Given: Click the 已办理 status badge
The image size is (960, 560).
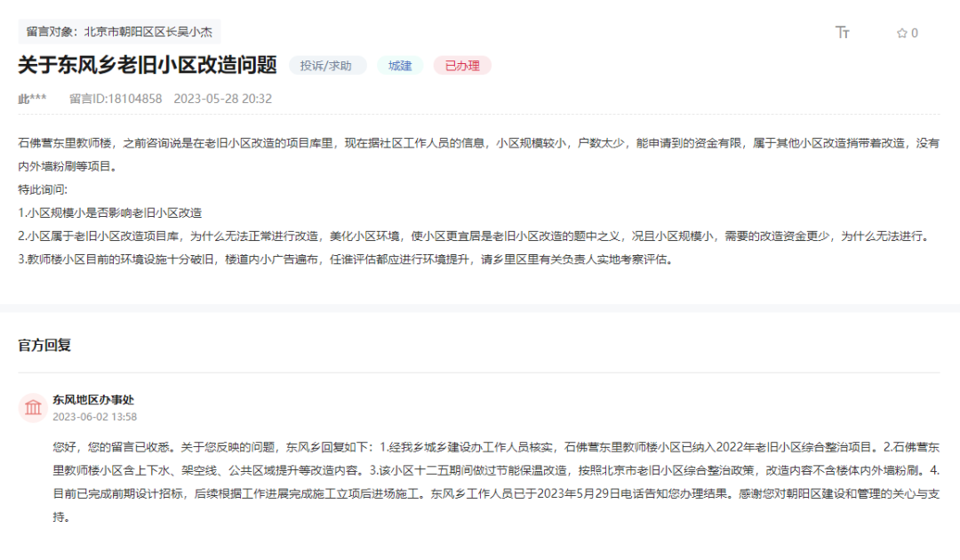Looking at the screenshot, I should pos(462,66).
